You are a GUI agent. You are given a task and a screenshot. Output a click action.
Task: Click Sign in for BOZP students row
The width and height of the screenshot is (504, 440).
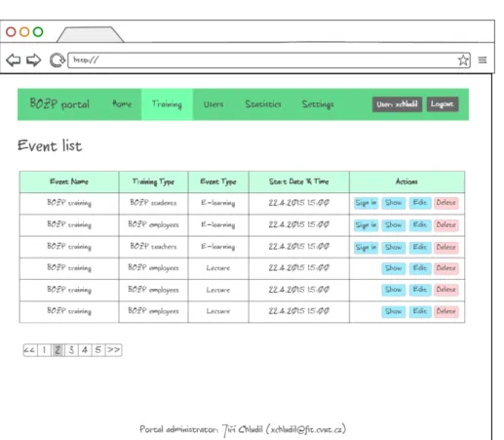tap(366, 203)
